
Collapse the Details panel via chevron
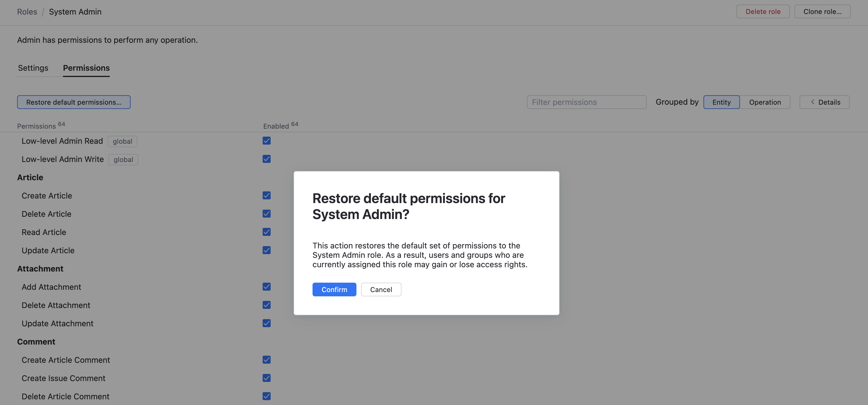tap(813, 102)
